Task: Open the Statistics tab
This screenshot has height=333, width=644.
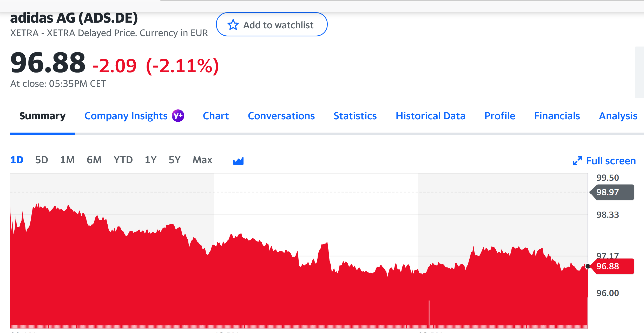Action: tap(355, 116)
